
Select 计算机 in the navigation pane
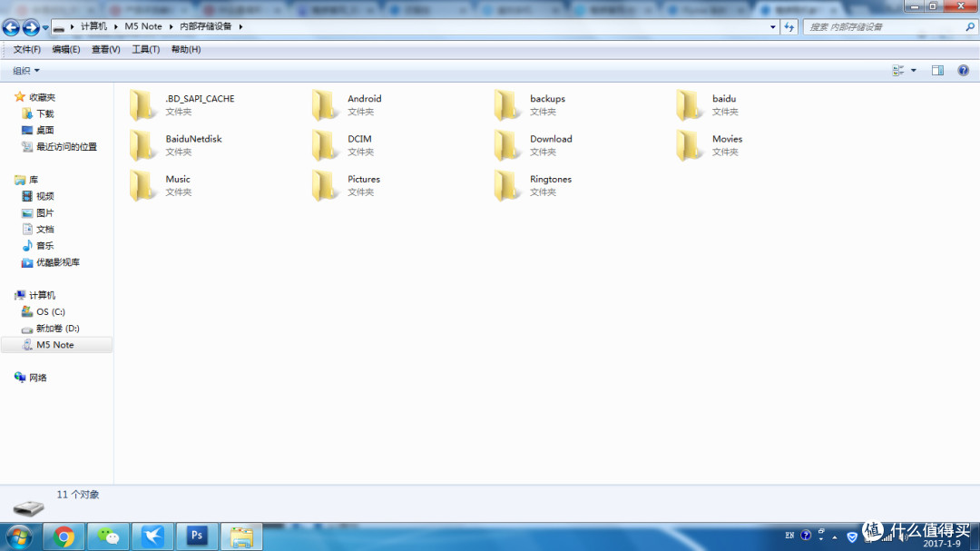tap(42, 295)
